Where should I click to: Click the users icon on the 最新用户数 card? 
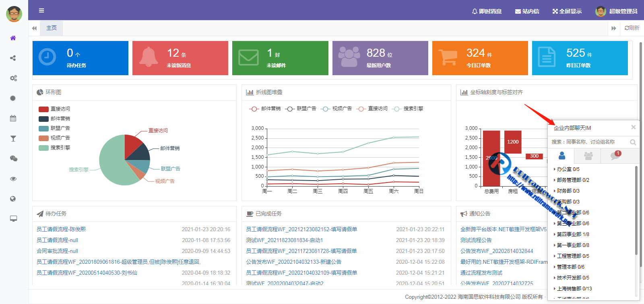(349, 57)
